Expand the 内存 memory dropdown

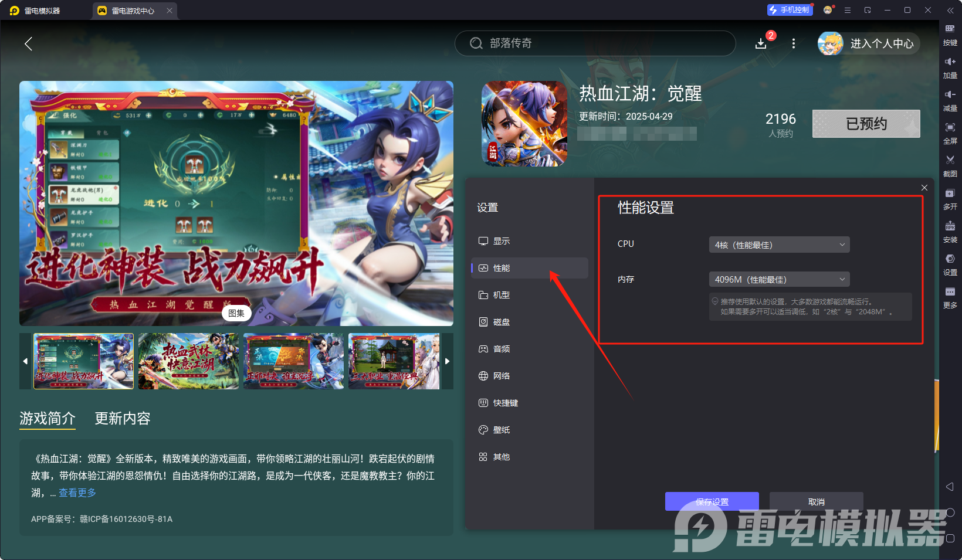coord(780,279)
